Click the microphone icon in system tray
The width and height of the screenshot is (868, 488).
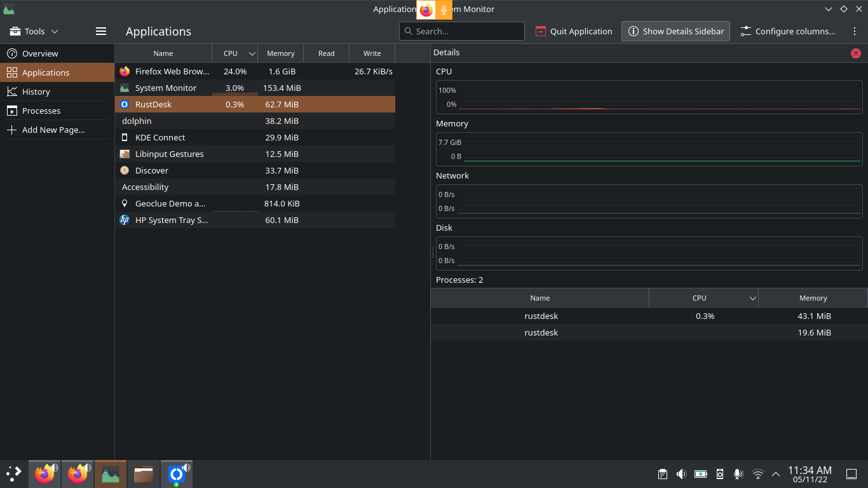click(x=738, y=474)
